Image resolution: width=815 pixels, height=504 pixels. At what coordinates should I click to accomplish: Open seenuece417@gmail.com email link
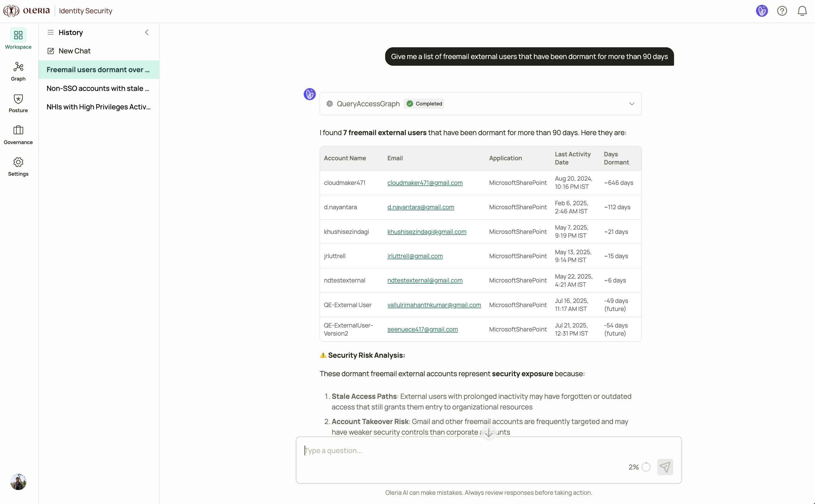422,329
